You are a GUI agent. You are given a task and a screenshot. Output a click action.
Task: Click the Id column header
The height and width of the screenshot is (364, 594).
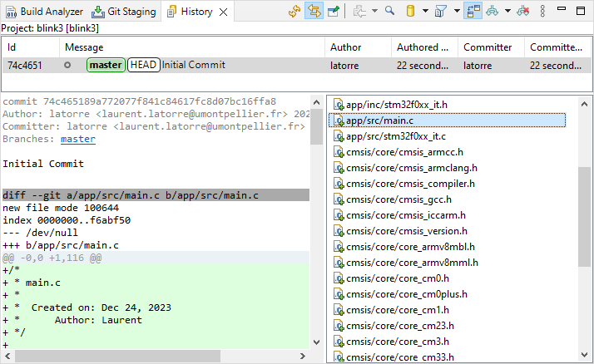[x=31, y=47]
